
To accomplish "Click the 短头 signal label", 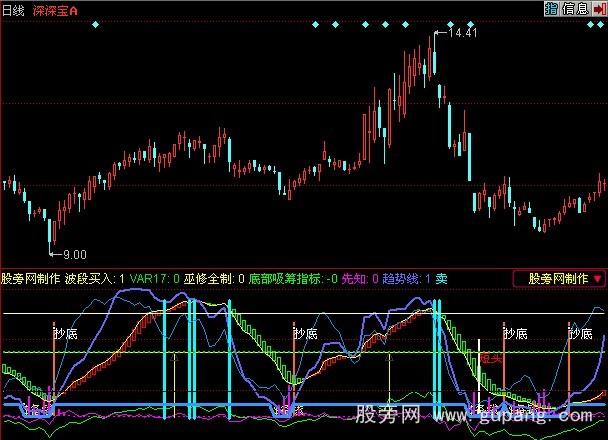I will click(x=491, y=358).
